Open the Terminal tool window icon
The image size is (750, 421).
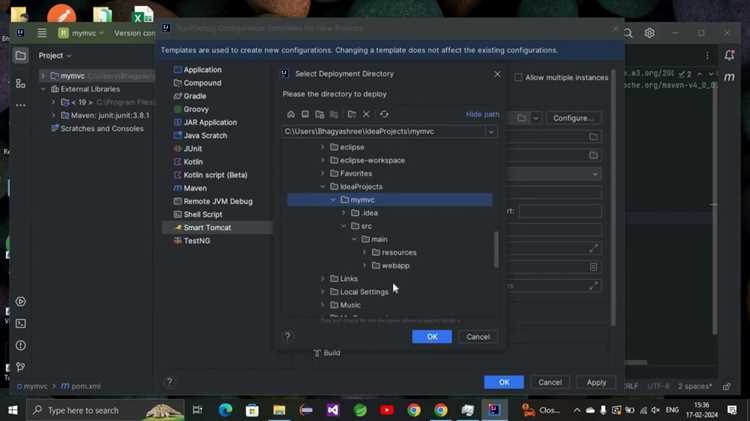(x=21, y=323)
